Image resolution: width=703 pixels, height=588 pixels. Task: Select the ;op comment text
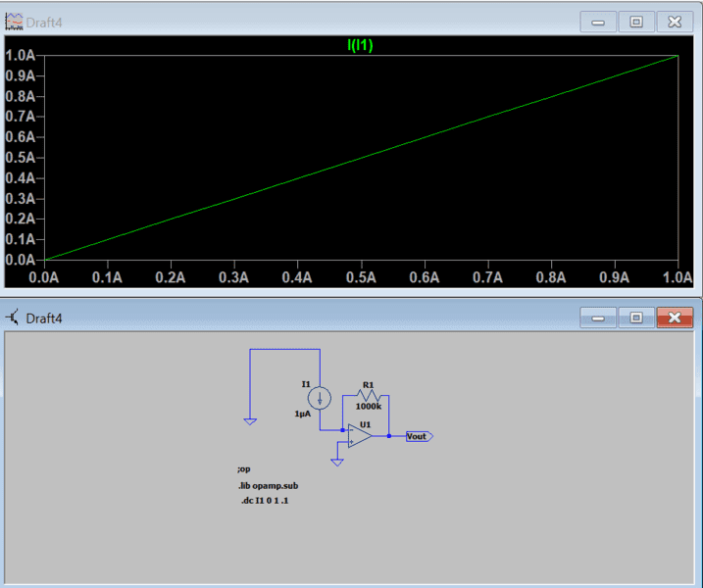(243, 468)
